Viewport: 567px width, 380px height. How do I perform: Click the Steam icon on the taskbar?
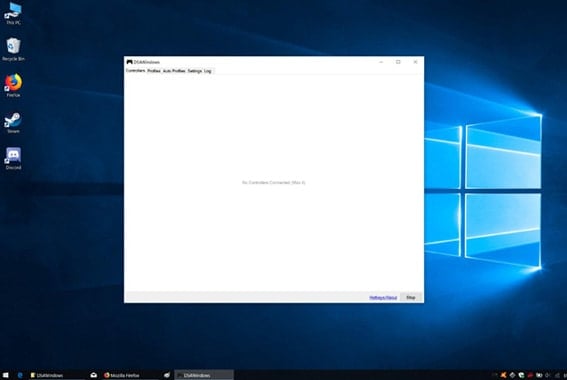pos(166,375)
